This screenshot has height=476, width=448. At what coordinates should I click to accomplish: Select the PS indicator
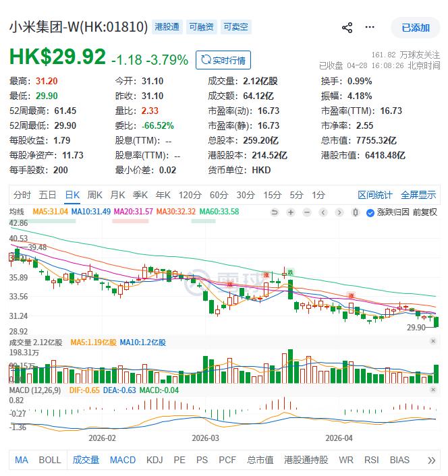[x=202, y=460]
